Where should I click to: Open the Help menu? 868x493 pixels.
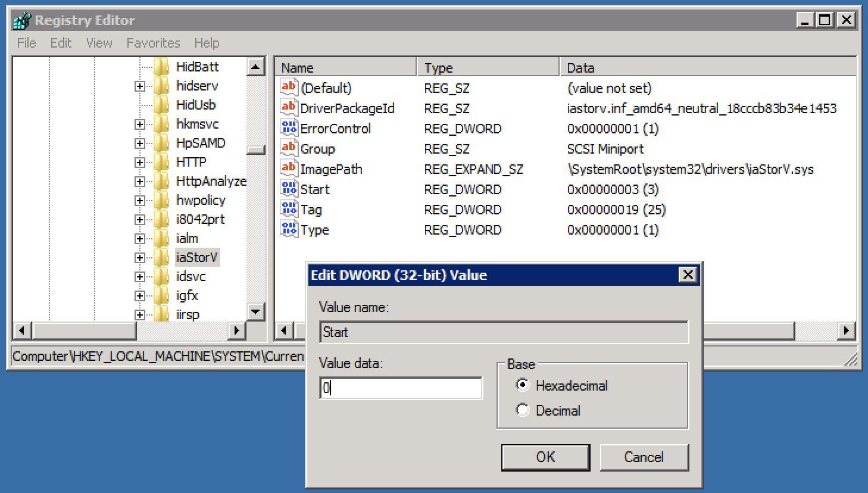click(x=207, y=43)
